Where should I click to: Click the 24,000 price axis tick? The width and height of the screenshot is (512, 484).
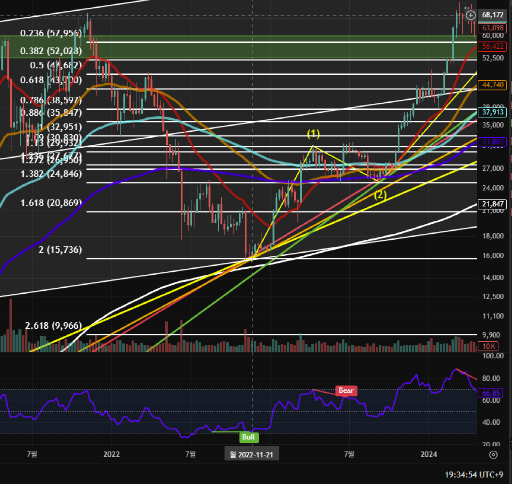tap(493, 188)
